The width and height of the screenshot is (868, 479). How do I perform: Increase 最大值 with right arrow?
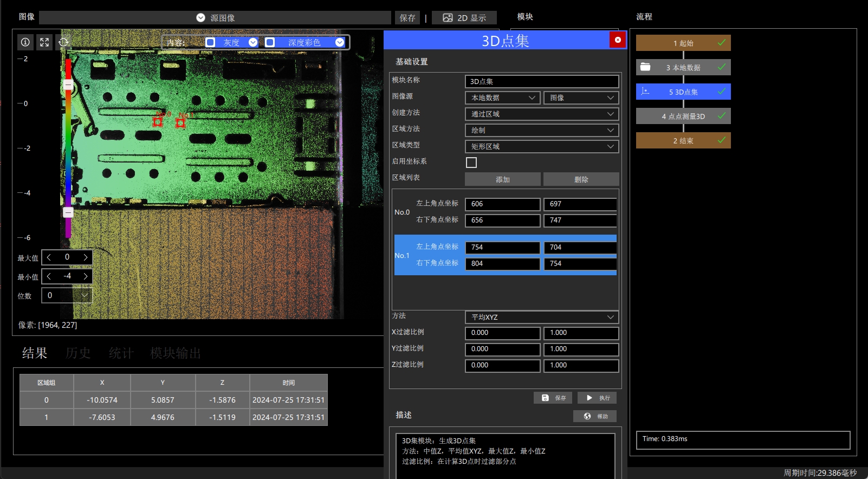point(85,257)
